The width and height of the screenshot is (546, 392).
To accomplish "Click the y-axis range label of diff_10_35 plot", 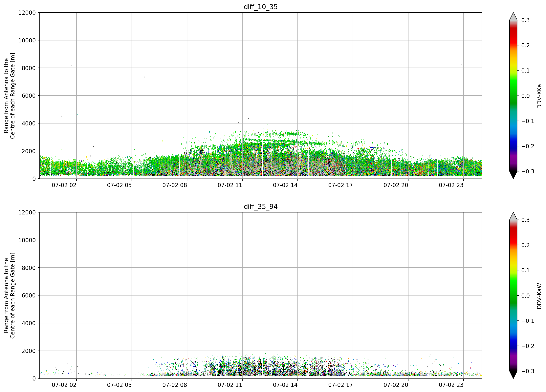I will click(x=9, y=96).
